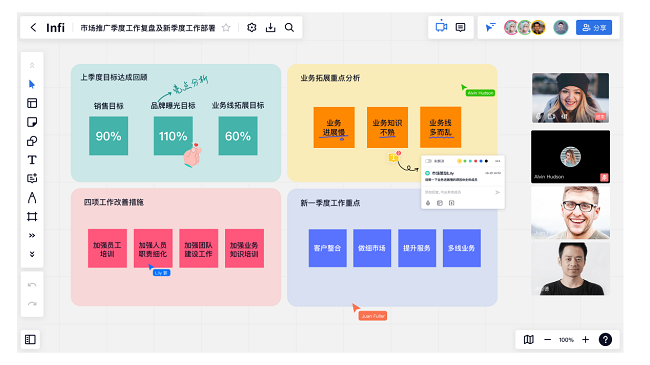The width and height of the screenshot is (650, 365).
Task: Star this board as favorite
Action: click(226, 28)
